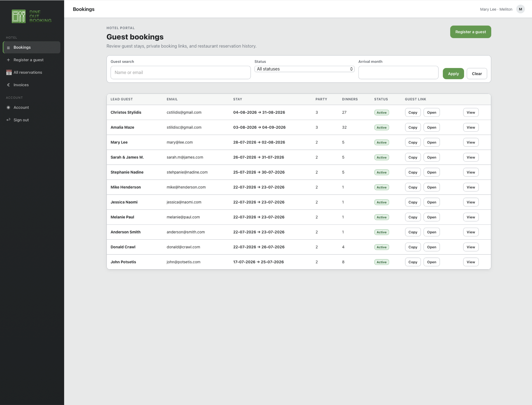Screen dimensions: 532x405
Task: Click the Sign out arrow icon
Action: click(x=8, y=120)
